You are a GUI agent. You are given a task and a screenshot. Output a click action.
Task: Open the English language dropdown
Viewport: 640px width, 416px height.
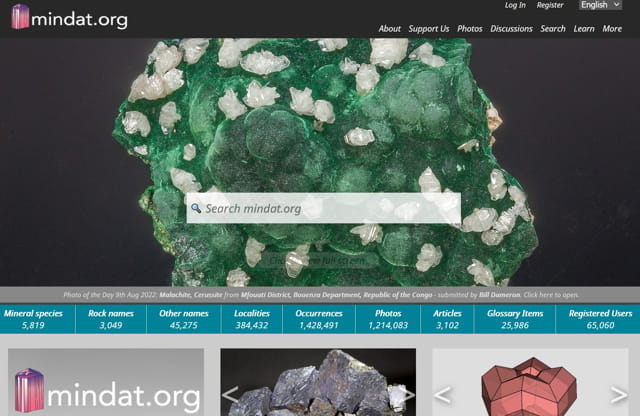coord(601,6)
